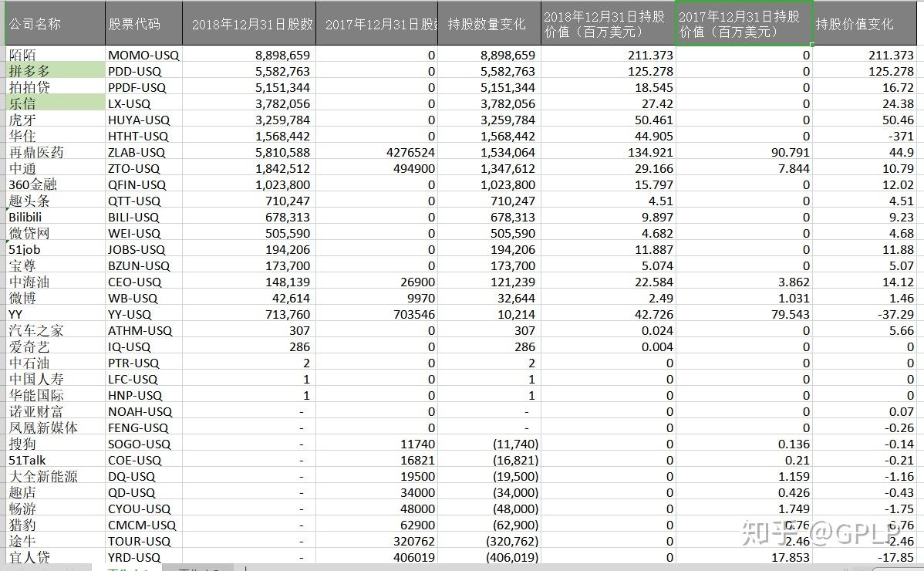This screenshot has width=924, height=571.
Task: Click the 拍拍贷 company cell
Action: click(56, 87)
